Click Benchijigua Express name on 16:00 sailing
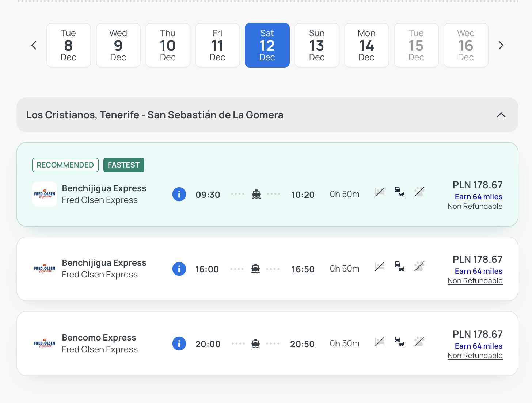The height and width of the screenshot is (403, 532). (x=104, y=263)
